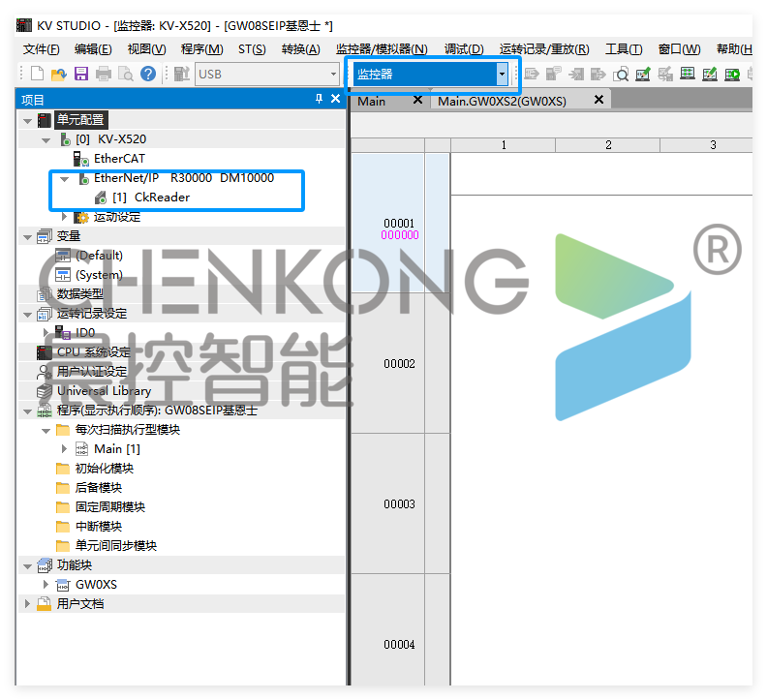Click column header 2 in ladder editor

pos(608,145)
